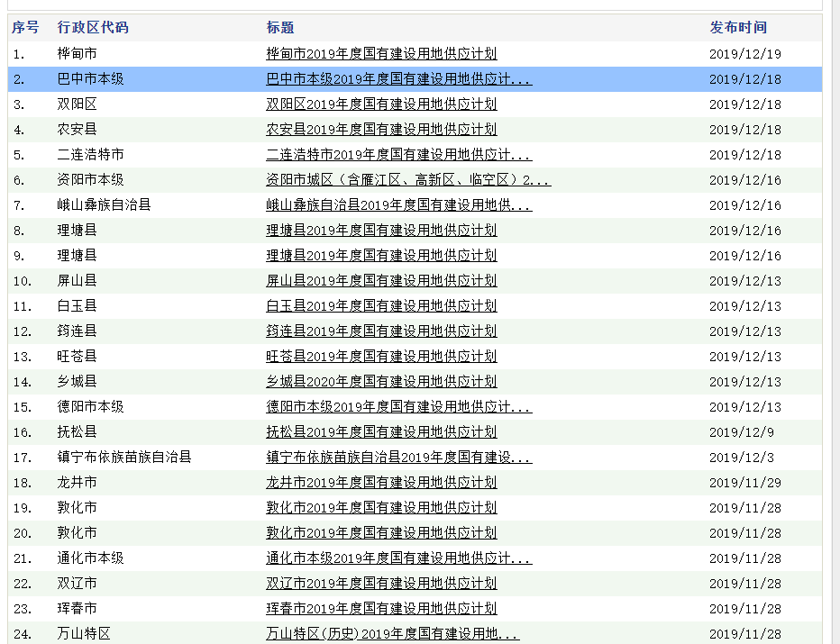Screen dimensions: 840x644
Task: Select the 镇宁布依族苗族自治县 region cell
Action: click(x=124, y=458)
